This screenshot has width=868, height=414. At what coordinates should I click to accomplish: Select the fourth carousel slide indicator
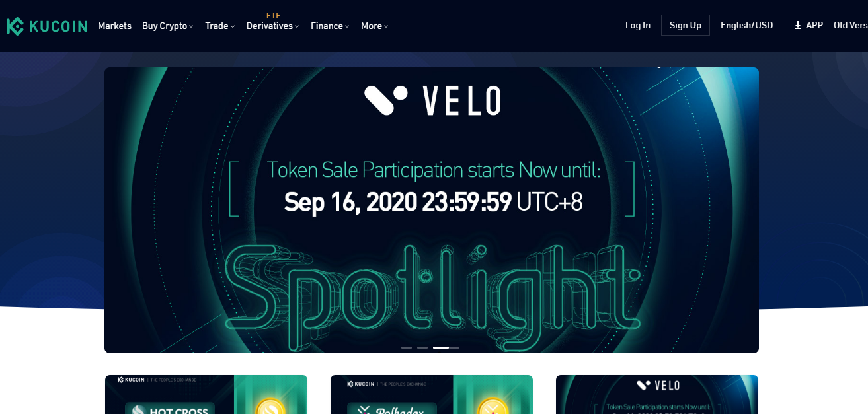point(454,347)
